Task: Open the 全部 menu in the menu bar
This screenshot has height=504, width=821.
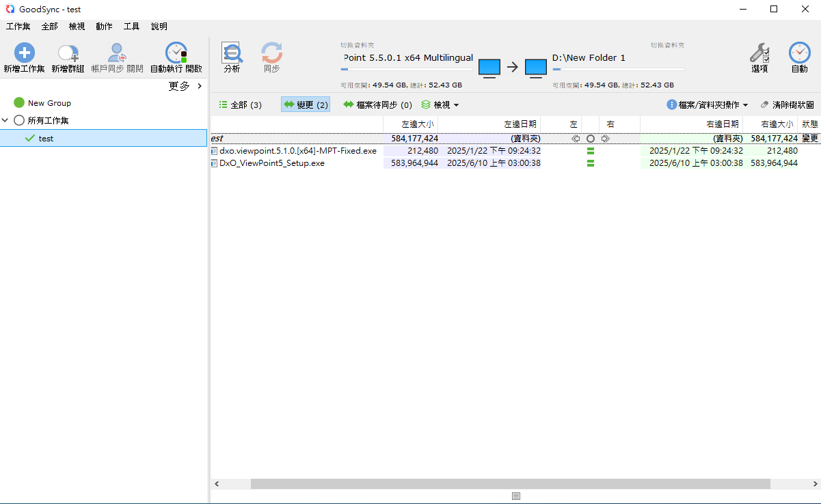Action: (50, 27)
